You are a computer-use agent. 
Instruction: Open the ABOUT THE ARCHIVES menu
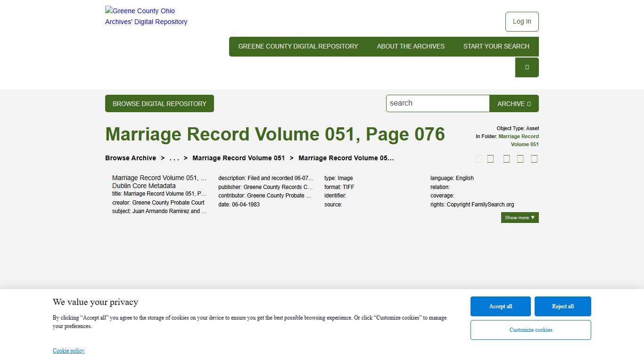(x=411, y=46)
